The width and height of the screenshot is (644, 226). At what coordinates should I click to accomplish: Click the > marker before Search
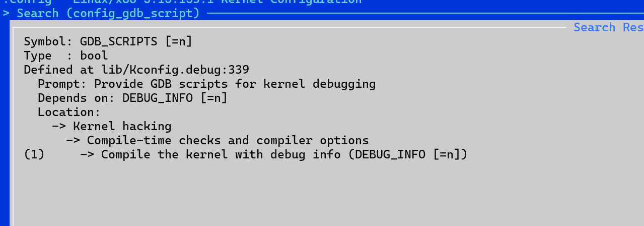coord(6,13)
